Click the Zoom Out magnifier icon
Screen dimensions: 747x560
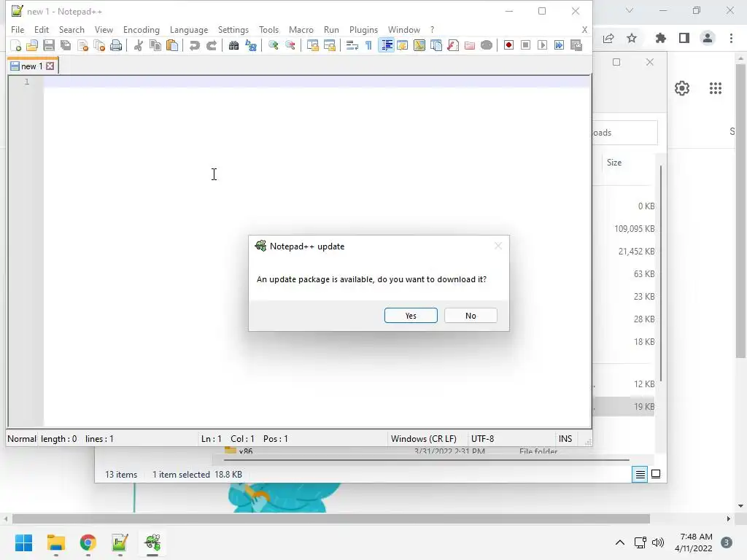tap(290, 45)
